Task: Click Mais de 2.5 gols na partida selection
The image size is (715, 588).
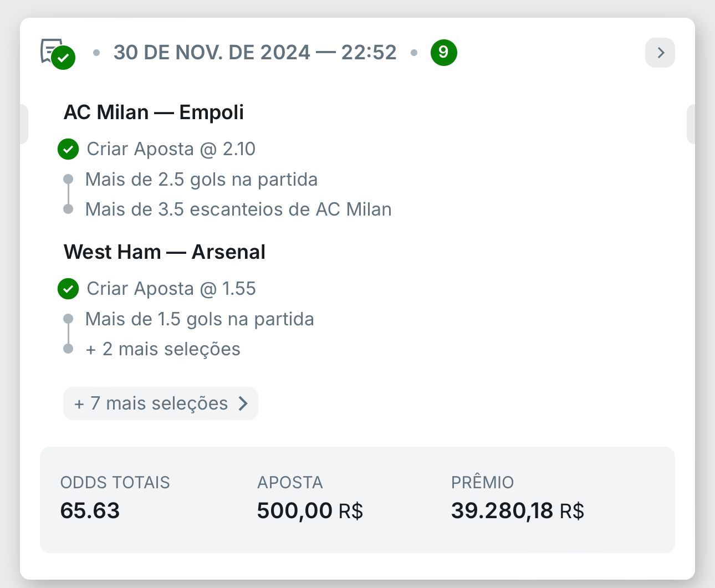Action: [201, 180]
